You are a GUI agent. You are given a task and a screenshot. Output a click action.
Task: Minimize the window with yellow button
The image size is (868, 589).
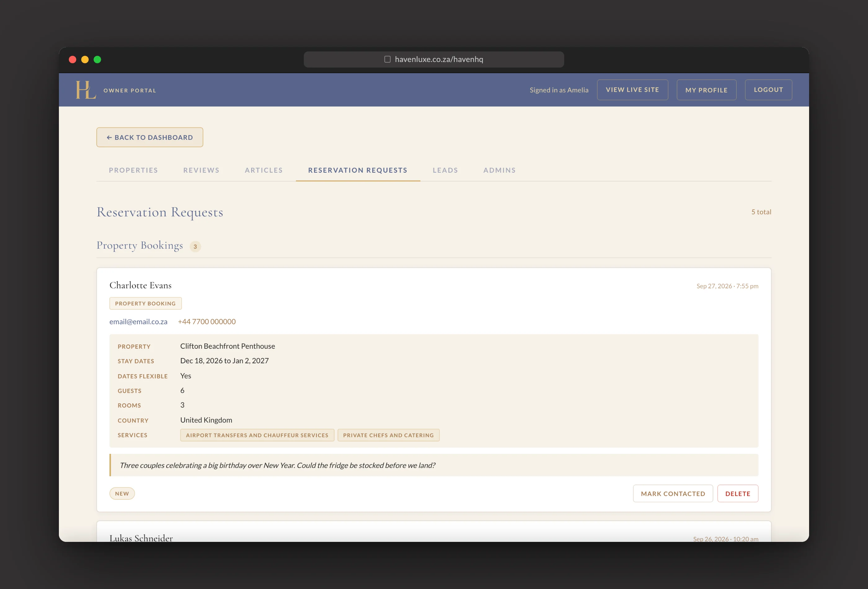click(x=85, y=60)
